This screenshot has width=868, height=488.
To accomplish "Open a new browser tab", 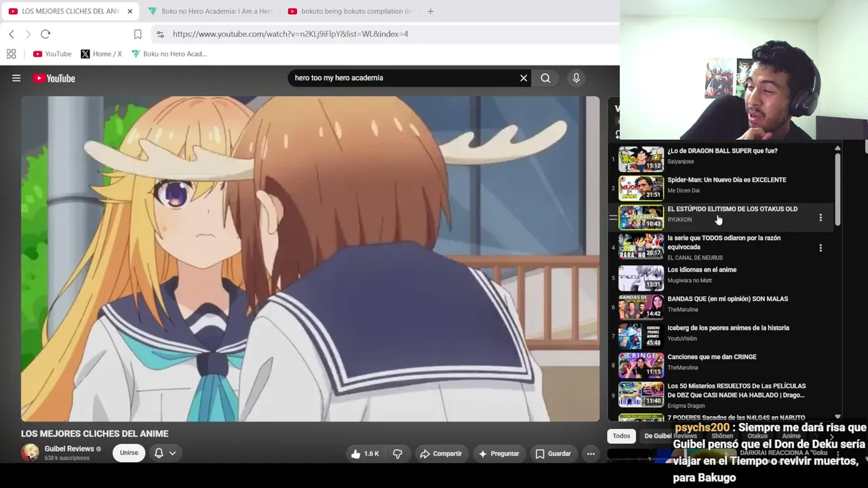I will 430,11.
